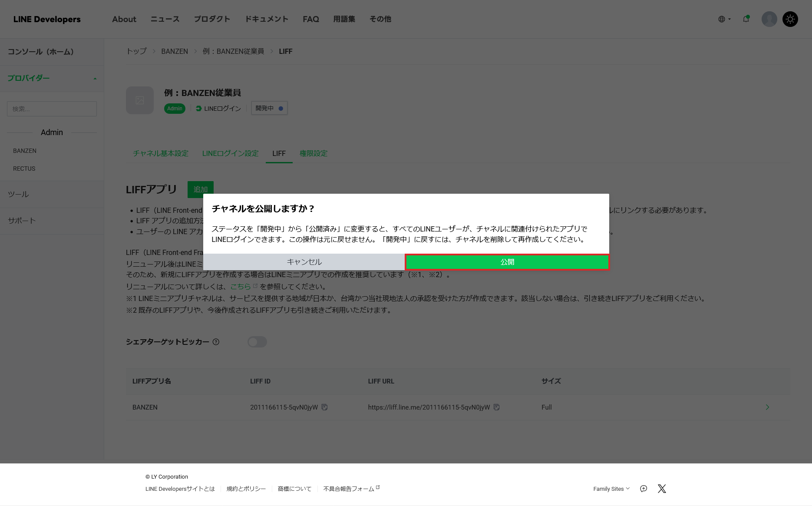Click the 開発中 status button
Viewport: 812px width, 506px height.
point(269,108)
